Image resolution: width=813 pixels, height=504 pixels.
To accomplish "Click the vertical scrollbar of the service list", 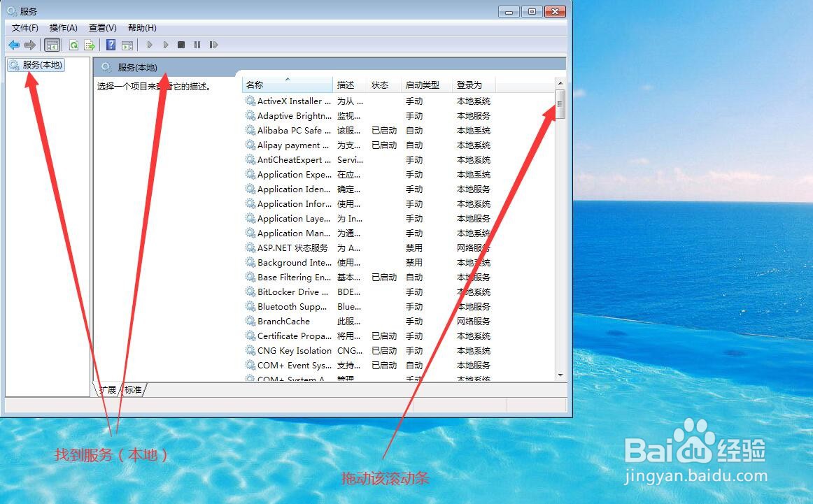I will point(560,105).
